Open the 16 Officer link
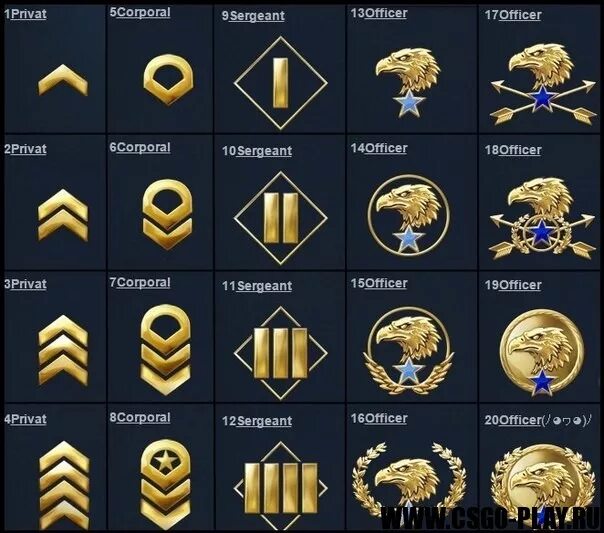This screenshot has width=604, height=533. (x=379, y=418)
